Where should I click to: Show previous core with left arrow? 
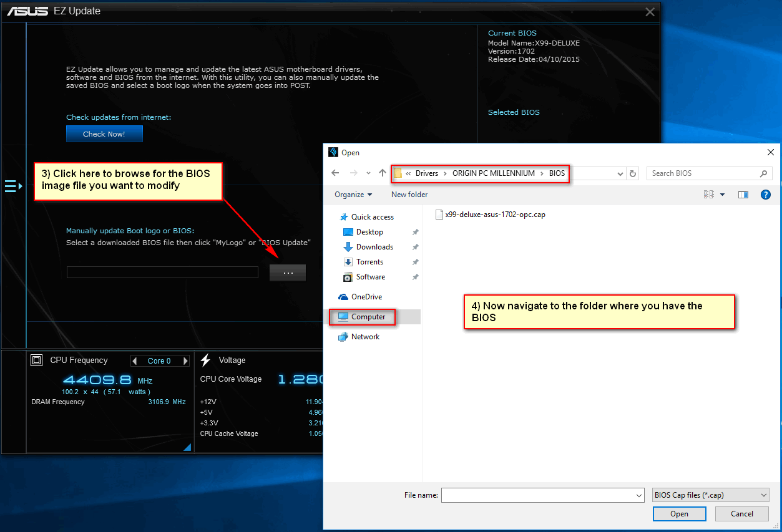(x=135, y=361)
